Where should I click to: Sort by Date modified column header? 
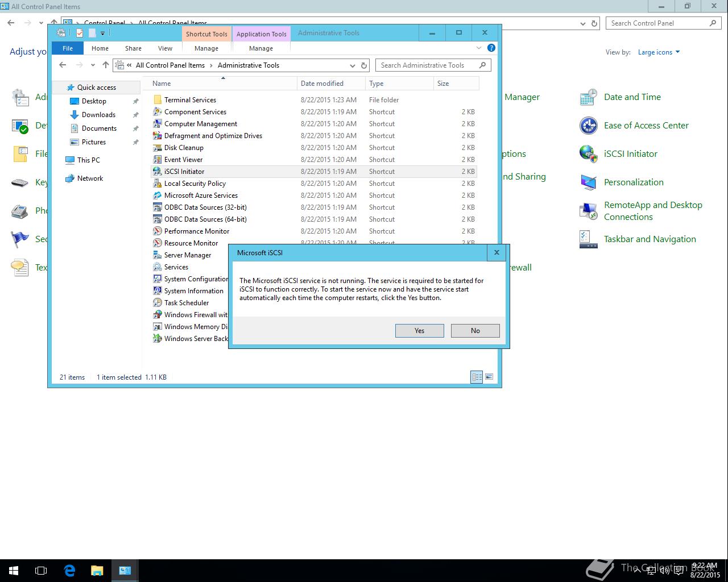click(331, 84)
